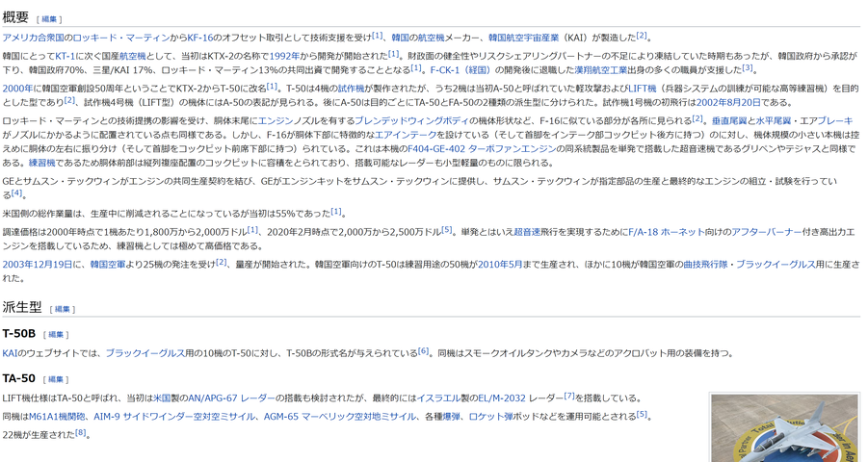Follow the M61A1機関砲 link
Image resolution: width=868 pixels, height=462 pixels.
pyautogui.click(x=57, y=417)
